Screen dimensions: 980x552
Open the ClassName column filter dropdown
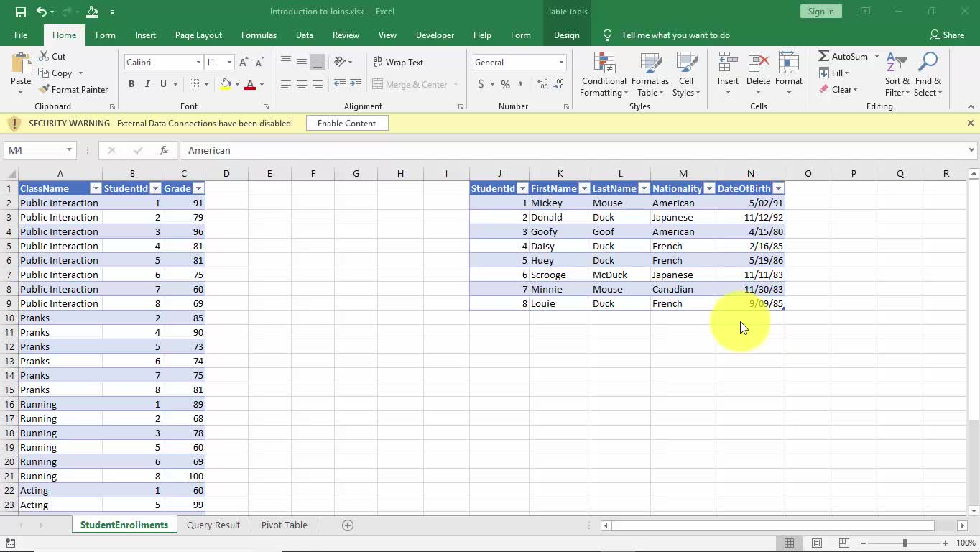(x=95, y=188)
